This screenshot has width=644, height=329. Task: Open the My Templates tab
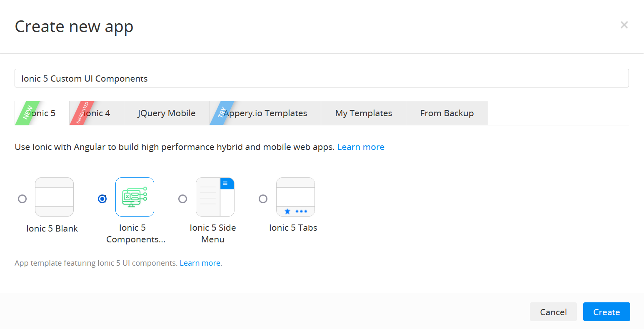(x=364, y=113)
